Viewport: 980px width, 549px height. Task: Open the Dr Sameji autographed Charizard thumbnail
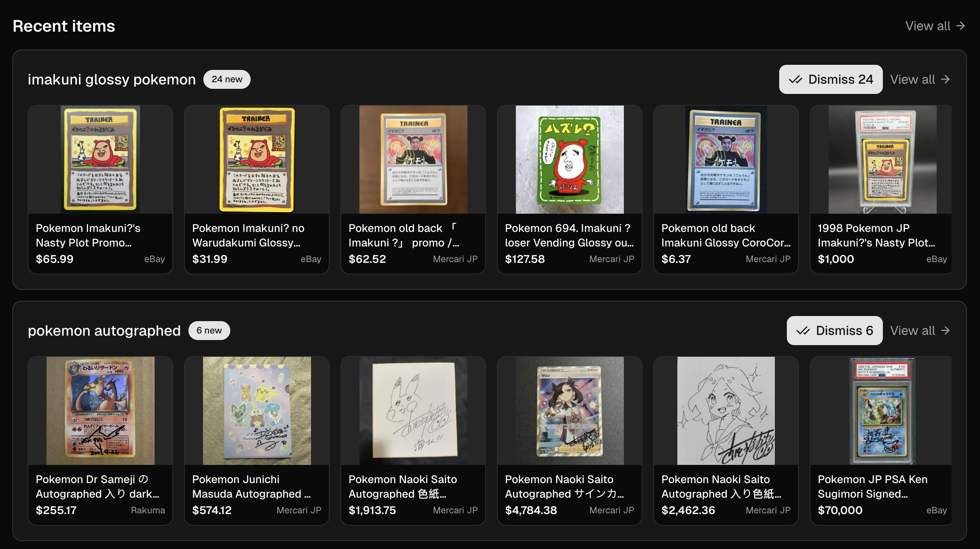pos(100,411)
